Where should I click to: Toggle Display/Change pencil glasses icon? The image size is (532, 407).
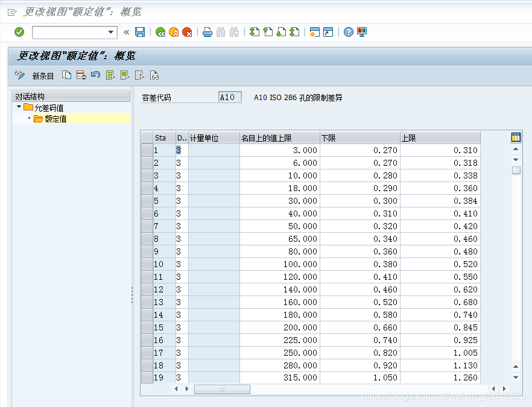click(20, 75)
